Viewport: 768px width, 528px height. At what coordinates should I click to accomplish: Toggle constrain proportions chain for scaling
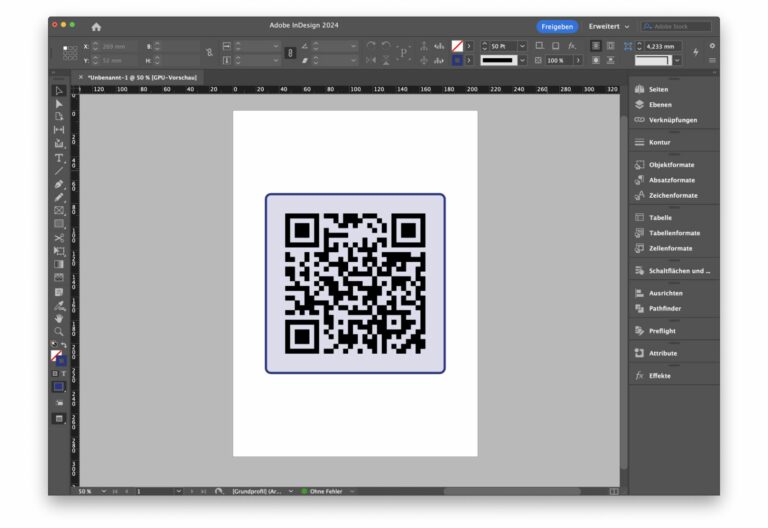(290, 53)
